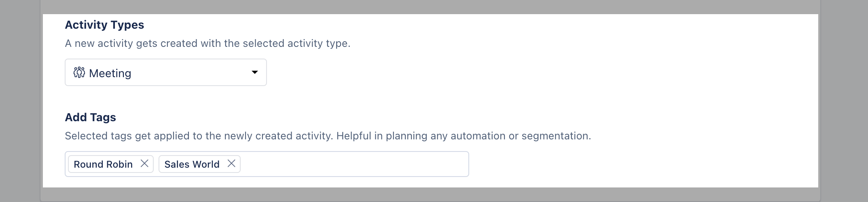Click blank white space right of tags field
The height and width of the screenshot is (202, 868).
click(643, 164)
